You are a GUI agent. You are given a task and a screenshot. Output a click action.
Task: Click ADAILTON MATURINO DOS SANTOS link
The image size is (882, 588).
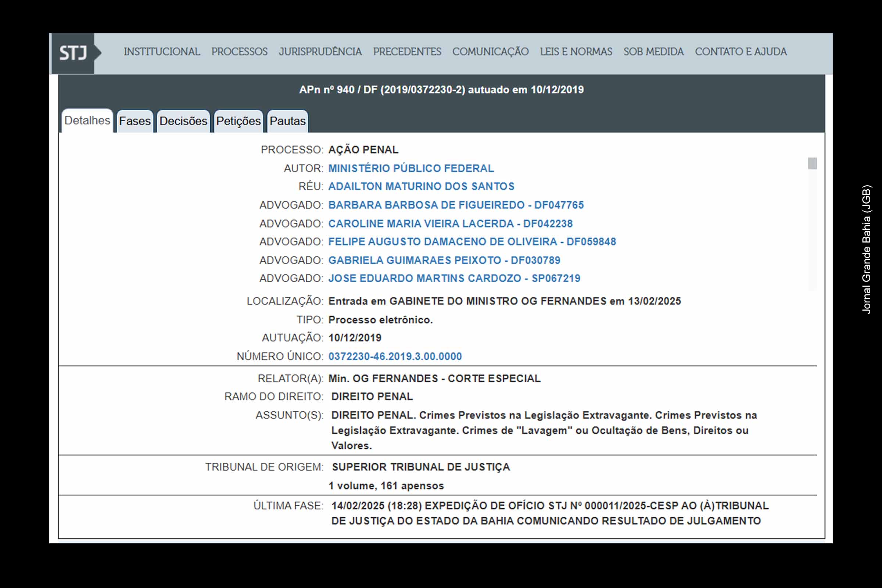tap(421, 186)
